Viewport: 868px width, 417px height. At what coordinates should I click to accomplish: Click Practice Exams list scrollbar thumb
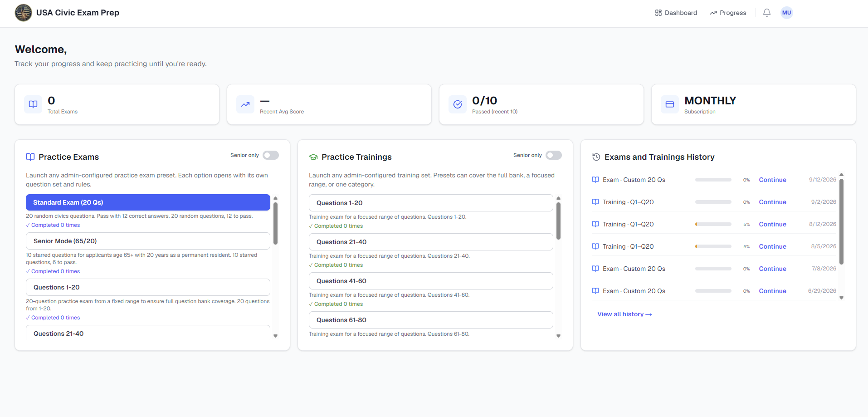coord(275,223)
